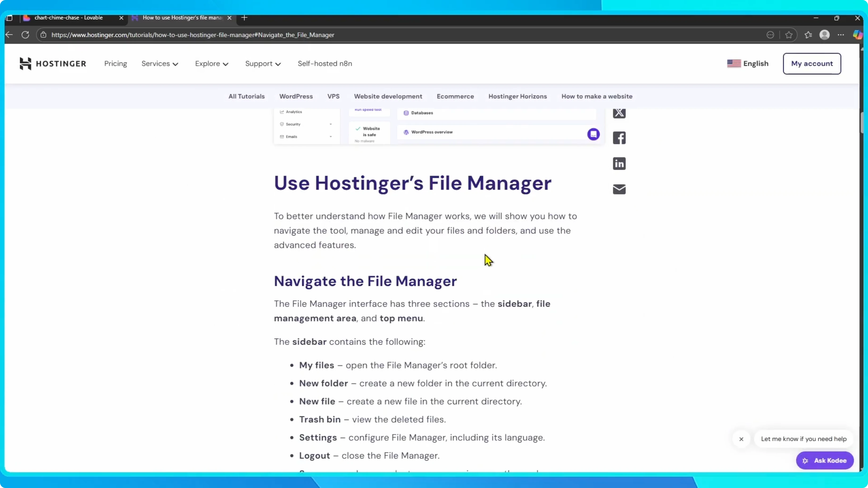Restore down the browser window
868x488 pixels.
click(x=836, y=18)
